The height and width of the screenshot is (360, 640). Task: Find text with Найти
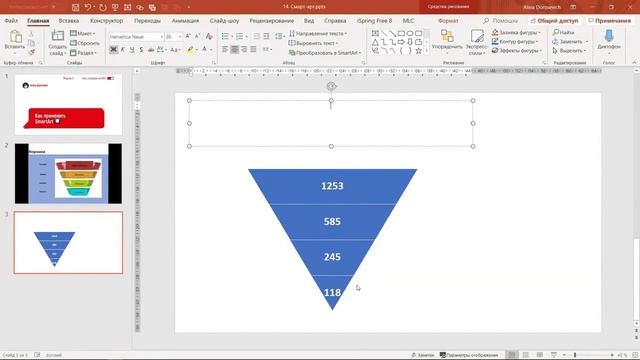click(x=564, y=32)
